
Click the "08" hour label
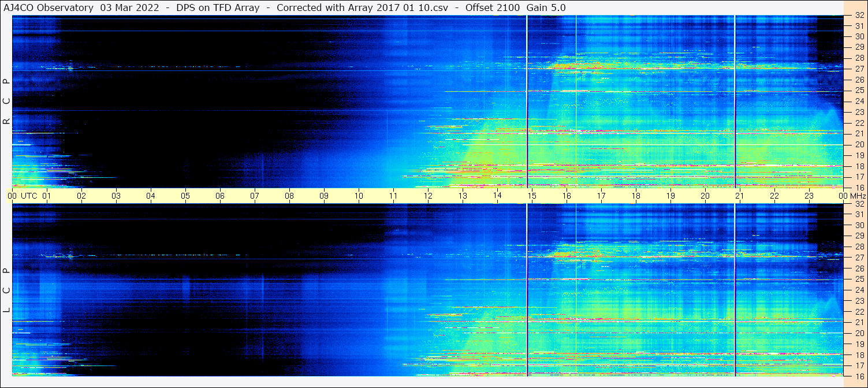coord(289,196)
